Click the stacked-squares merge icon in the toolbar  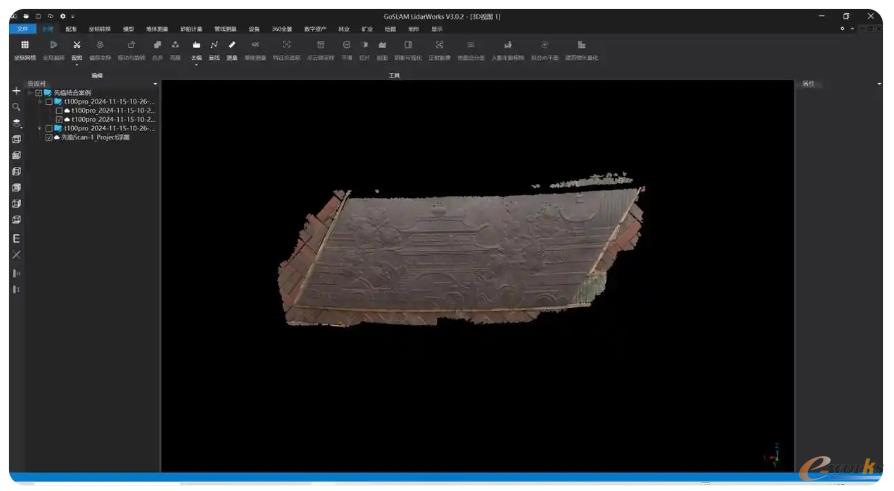pyautogui.click(x=157, y=44)
